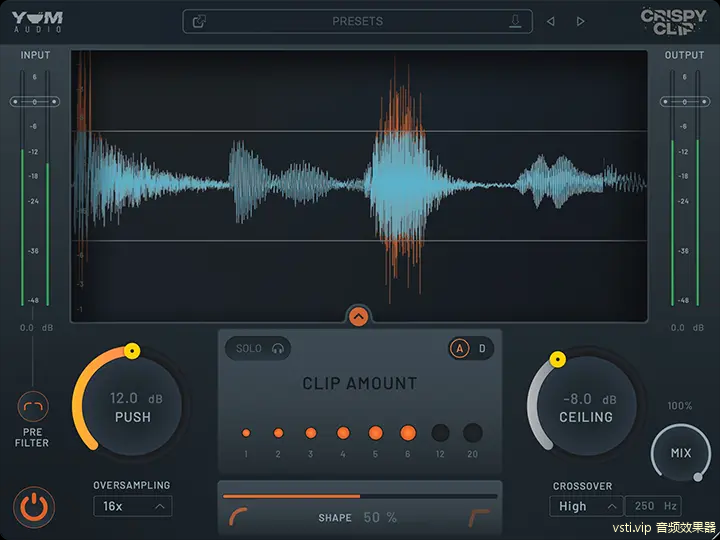
Task: Click the 100% mix value label
Action: point(680,406)
